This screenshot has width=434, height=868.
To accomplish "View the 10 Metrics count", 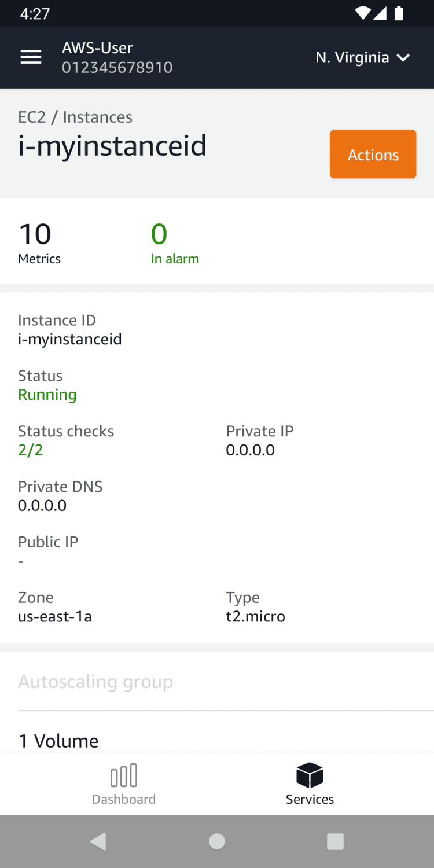I will tap(39, 243).
